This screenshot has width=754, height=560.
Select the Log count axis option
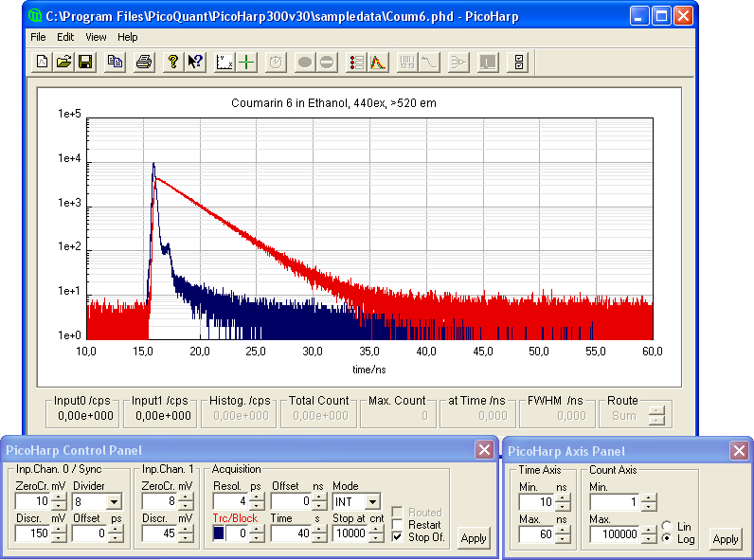667,539
